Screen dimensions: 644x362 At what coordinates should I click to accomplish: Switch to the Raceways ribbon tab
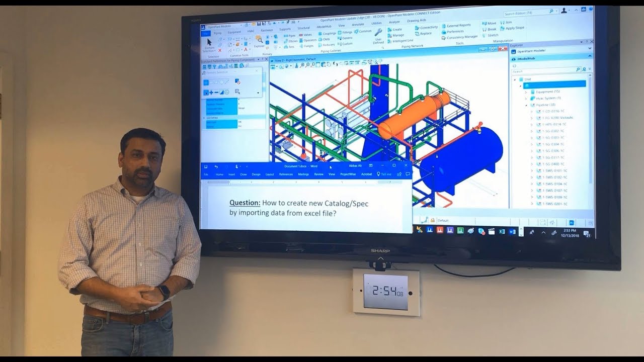(x=267, y=30)
